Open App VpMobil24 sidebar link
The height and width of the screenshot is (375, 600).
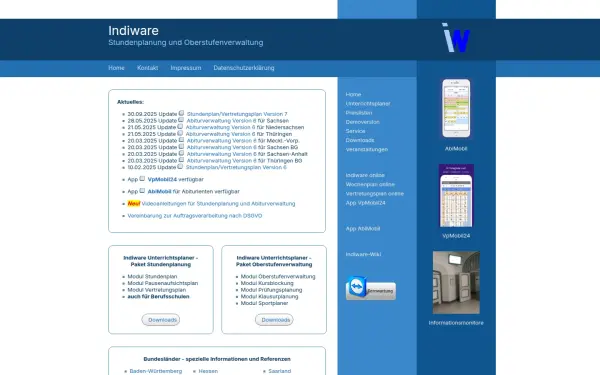pyautogui.click(x=365, y=202)
